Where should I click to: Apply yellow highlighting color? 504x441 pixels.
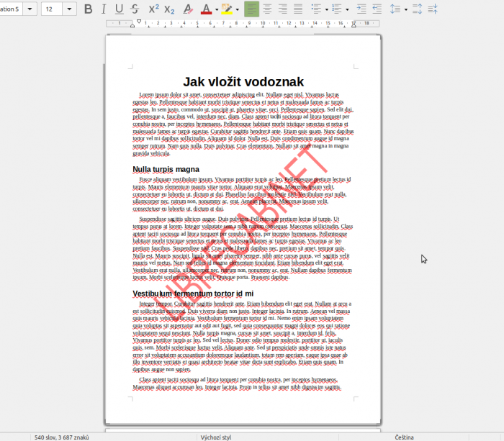227,9
